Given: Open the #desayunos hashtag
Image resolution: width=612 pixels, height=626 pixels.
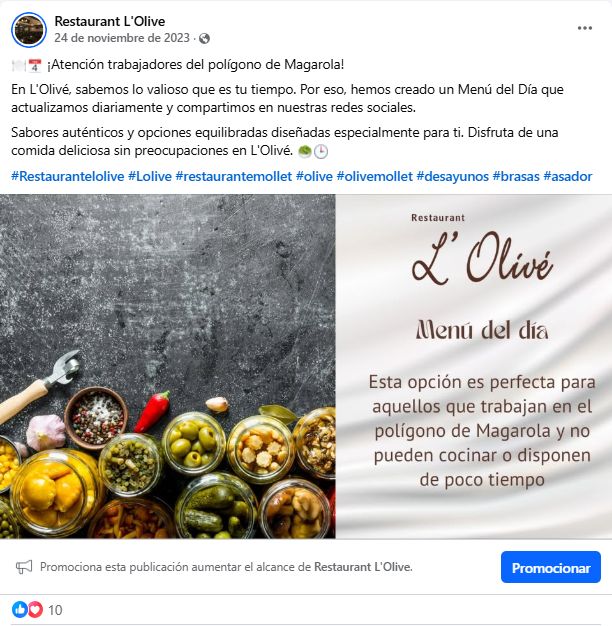Looking at the screenshot, I should click(x=452, y=176).
